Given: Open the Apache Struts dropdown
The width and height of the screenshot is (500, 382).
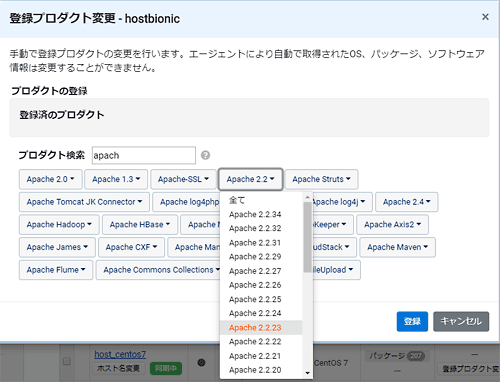Looking at the screenshot, I should pyautogui.click(x=321, y=179).
